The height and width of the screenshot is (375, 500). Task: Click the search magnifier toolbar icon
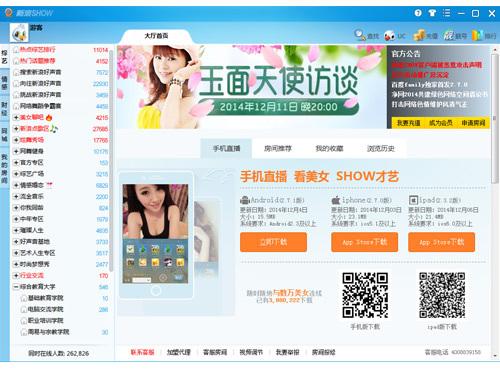pyautogui.click(x=360, y=35)
